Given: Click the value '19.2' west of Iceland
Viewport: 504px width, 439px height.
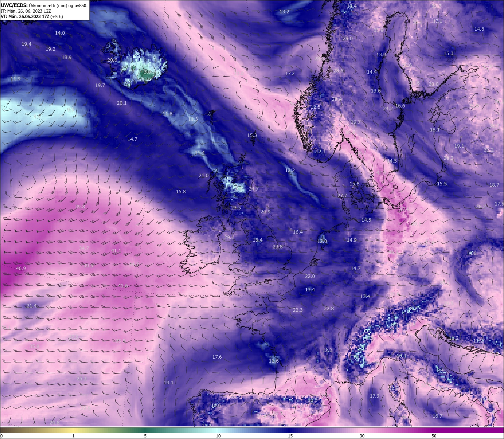Looking at the screenshot, I should pos(50,49).
